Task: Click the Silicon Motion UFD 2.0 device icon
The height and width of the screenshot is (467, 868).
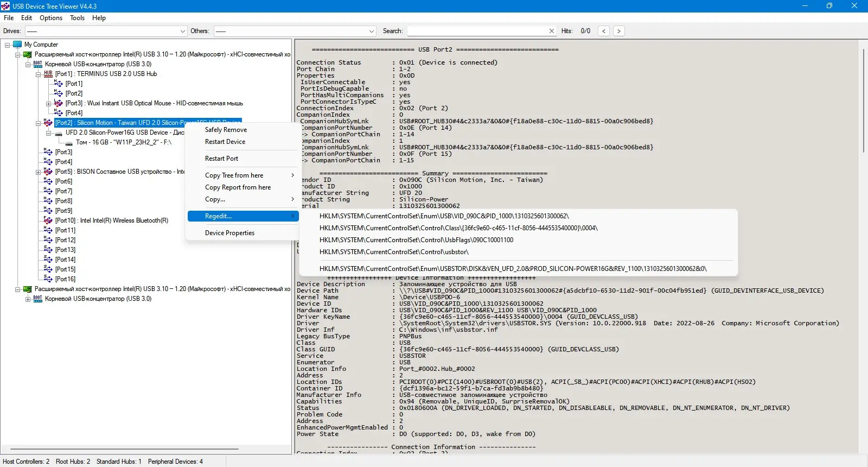Action: pyautogui.click(x=48, y=123)
